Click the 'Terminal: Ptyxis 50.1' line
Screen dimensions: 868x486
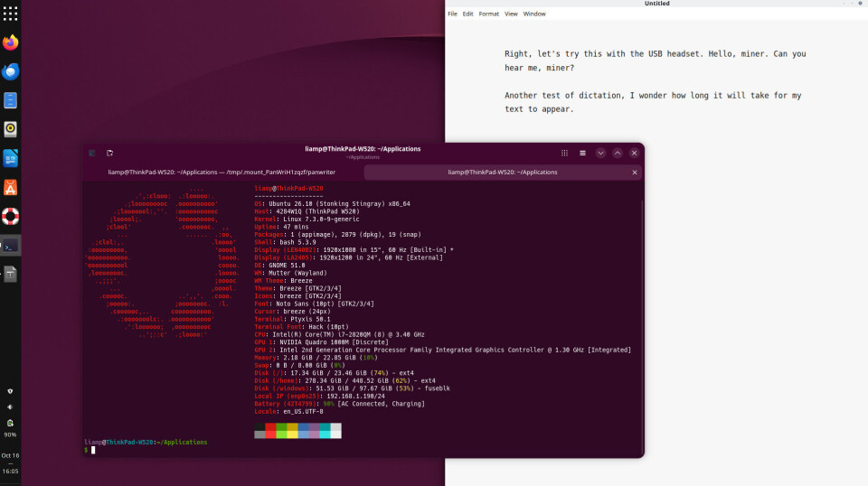[292, 319]
